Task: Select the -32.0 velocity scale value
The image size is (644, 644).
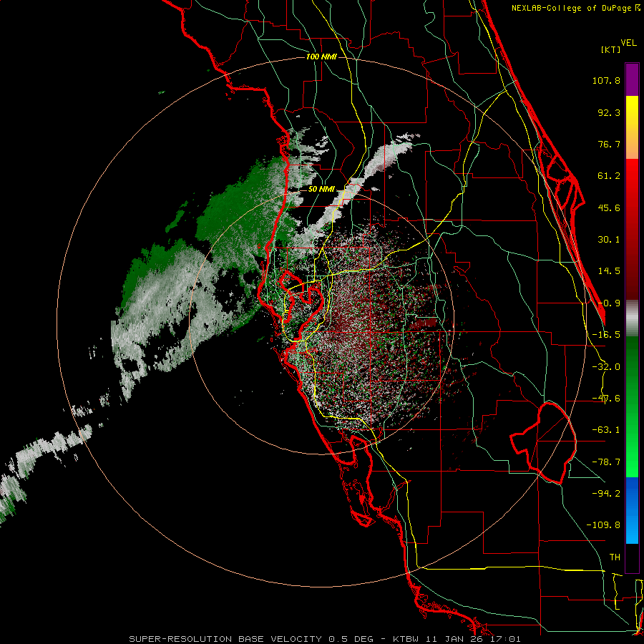Action: (606, 367)
